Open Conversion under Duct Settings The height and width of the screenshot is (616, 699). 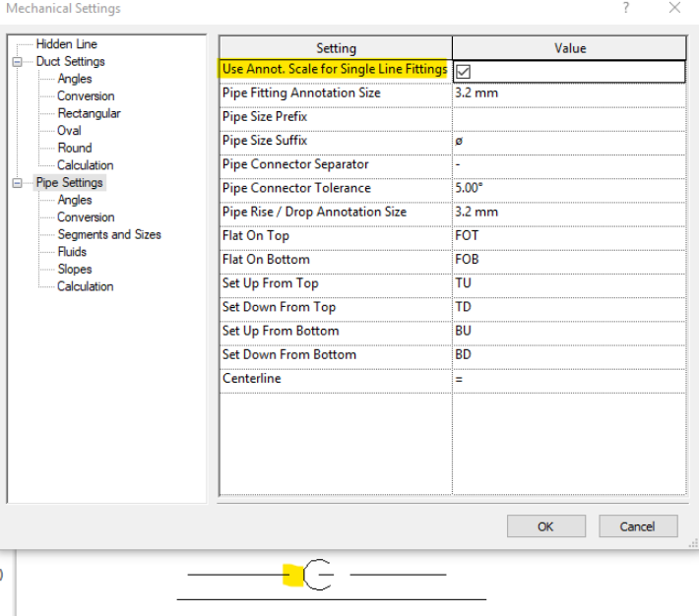point(86,96)
